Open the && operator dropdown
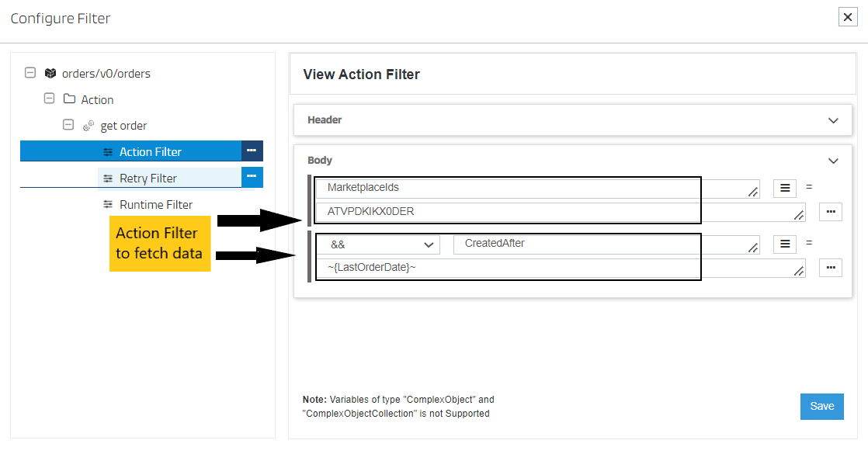 click(x=379, y=244)
